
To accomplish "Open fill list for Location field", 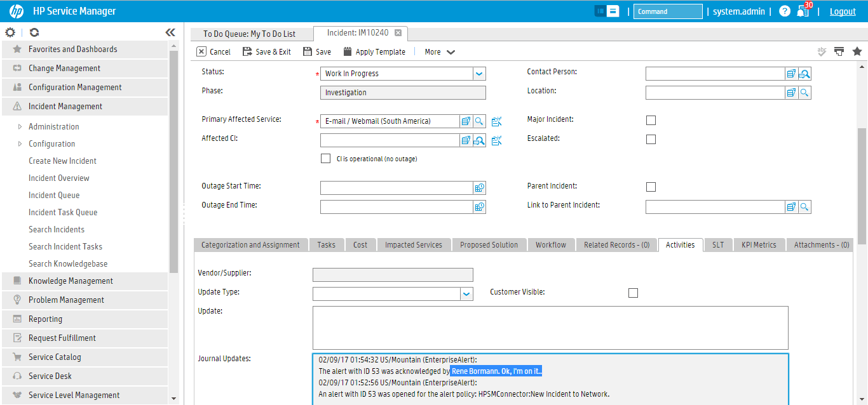I will pyautogui.click(x=792, y=93).
